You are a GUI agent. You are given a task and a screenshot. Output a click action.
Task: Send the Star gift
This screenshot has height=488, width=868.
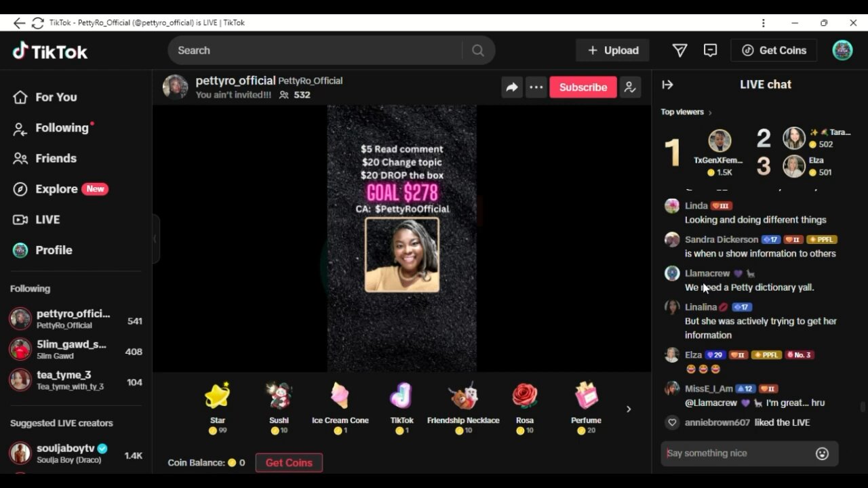(x=218, y=407)
